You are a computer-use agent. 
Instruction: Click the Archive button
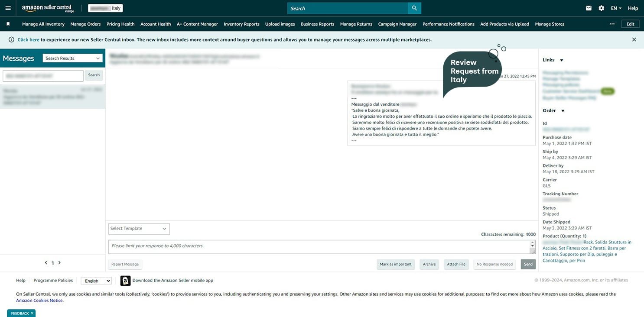click(429, 264)
